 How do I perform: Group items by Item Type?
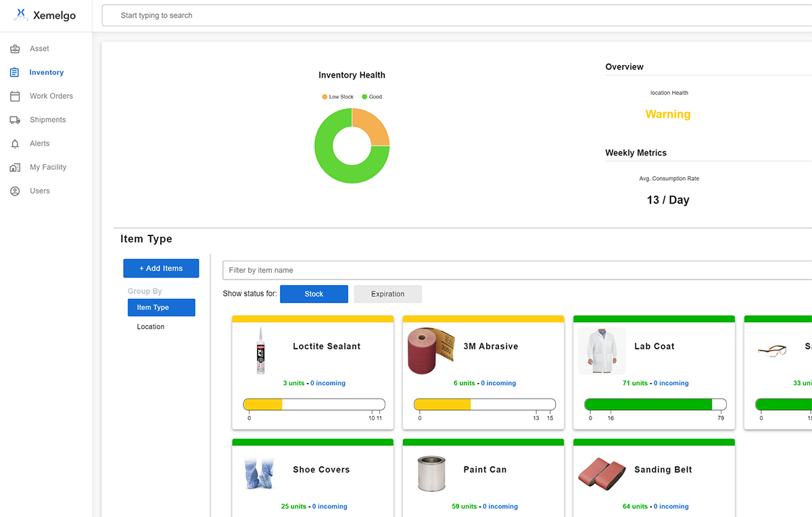[x=161, y=307]
